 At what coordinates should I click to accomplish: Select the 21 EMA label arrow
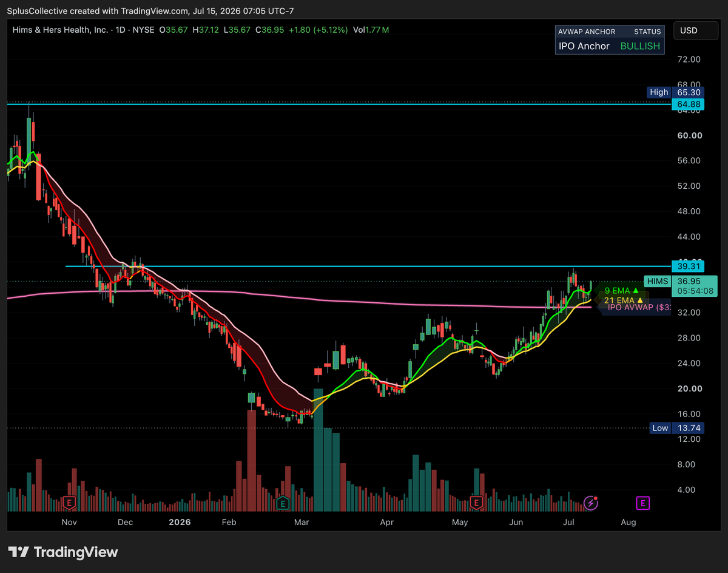639,300
